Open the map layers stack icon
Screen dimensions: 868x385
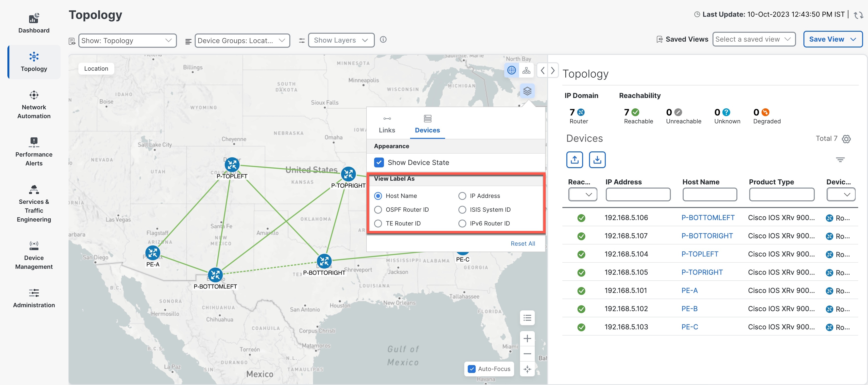click(527, 91)
